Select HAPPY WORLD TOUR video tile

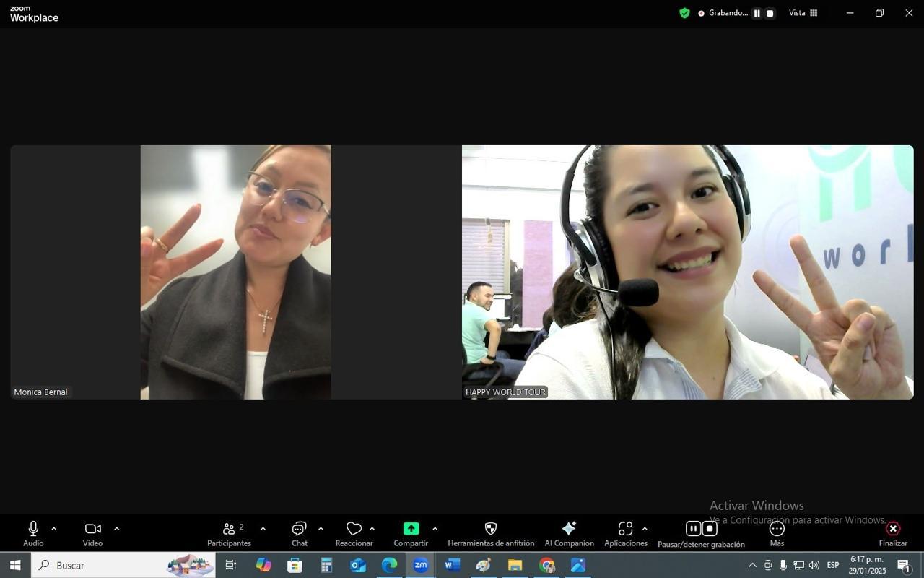coord(688,272)
